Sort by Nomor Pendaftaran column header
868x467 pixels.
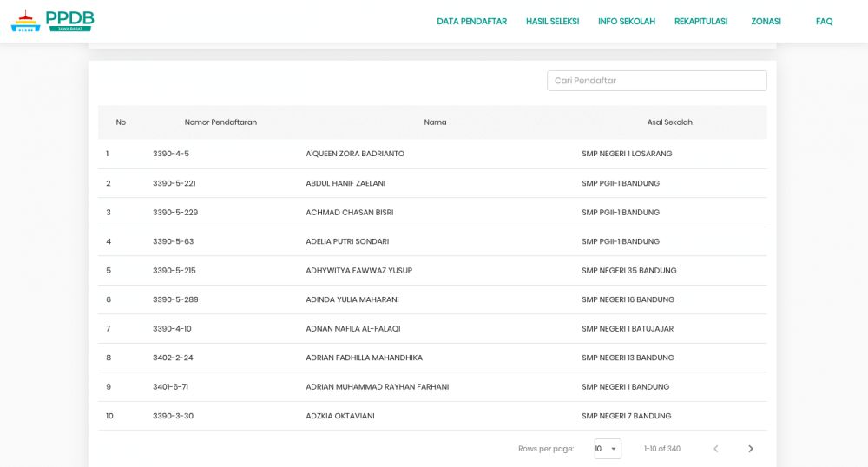220,122
